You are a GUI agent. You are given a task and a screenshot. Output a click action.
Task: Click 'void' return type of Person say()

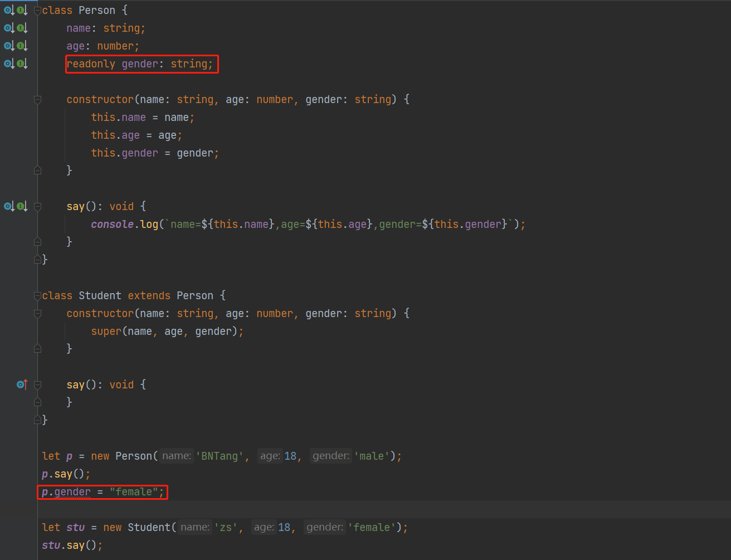(x=121, y=206)
